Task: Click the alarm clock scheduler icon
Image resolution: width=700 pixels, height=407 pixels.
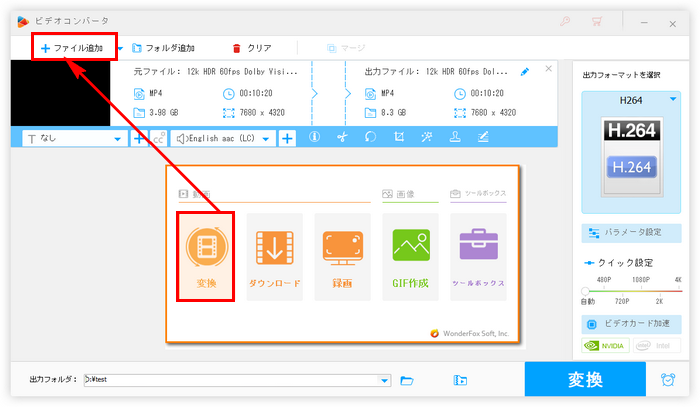Action: 668,380
